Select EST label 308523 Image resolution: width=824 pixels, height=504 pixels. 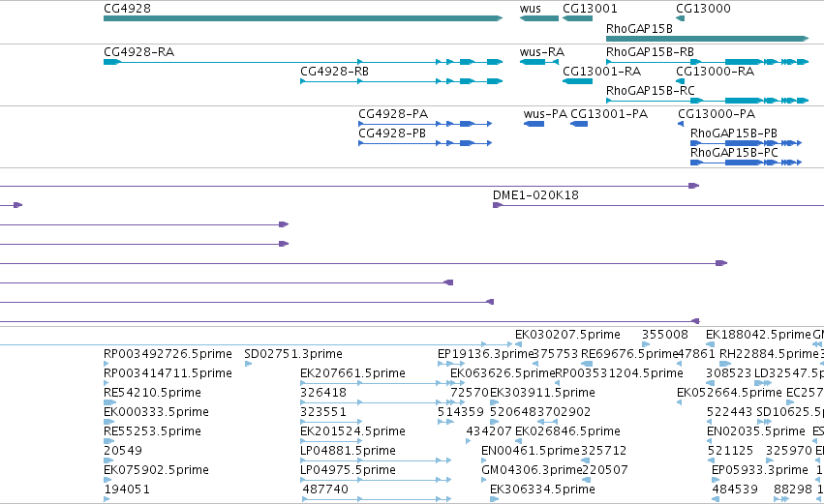click(728, 373)
